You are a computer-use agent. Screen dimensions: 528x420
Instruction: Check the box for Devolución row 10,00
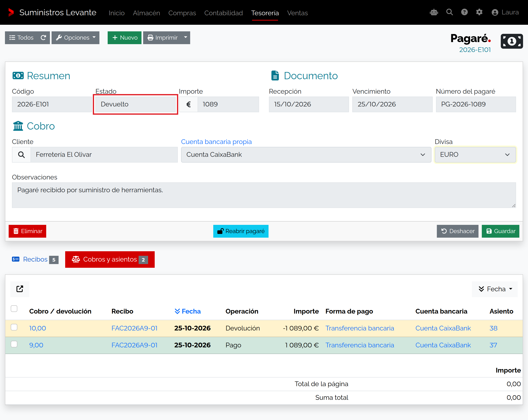coord(14,327)
